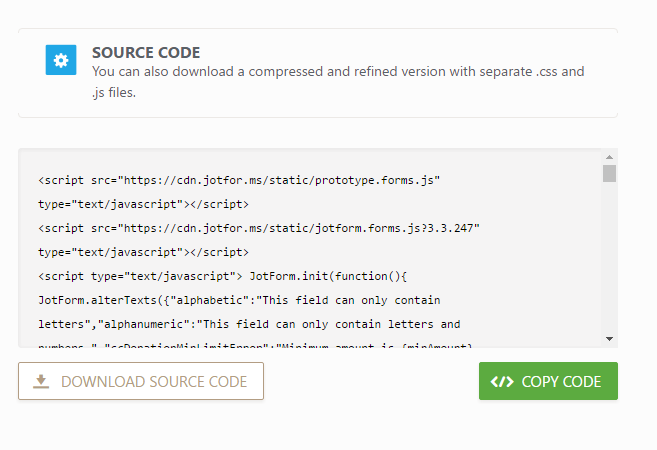
Task: Click the download arrow icon on the left button
Action: tap(41, 381)
